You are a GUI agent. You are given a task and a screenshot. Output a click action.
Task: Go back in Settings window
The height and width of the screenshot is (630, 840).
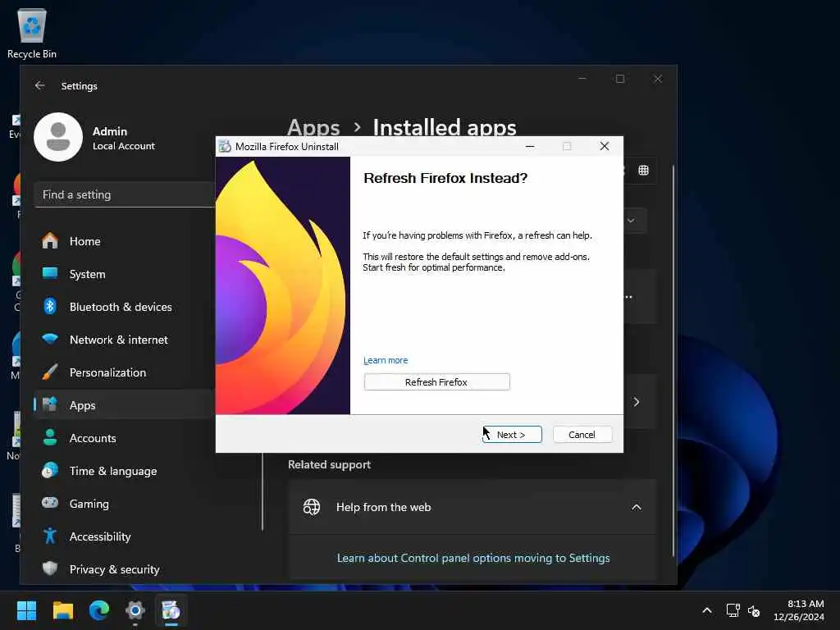click(39, 85)
